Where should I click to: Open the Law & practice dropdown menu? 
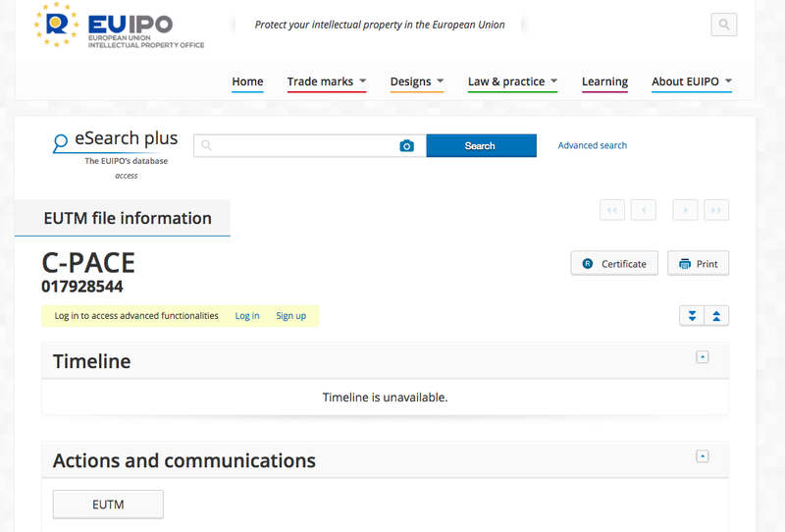512,81
